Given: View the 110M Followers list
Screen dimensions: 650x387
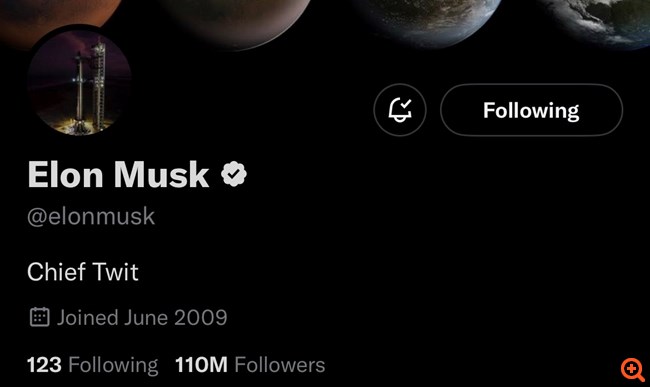Looking at the screenshot, I should click(x=250, y=365).
